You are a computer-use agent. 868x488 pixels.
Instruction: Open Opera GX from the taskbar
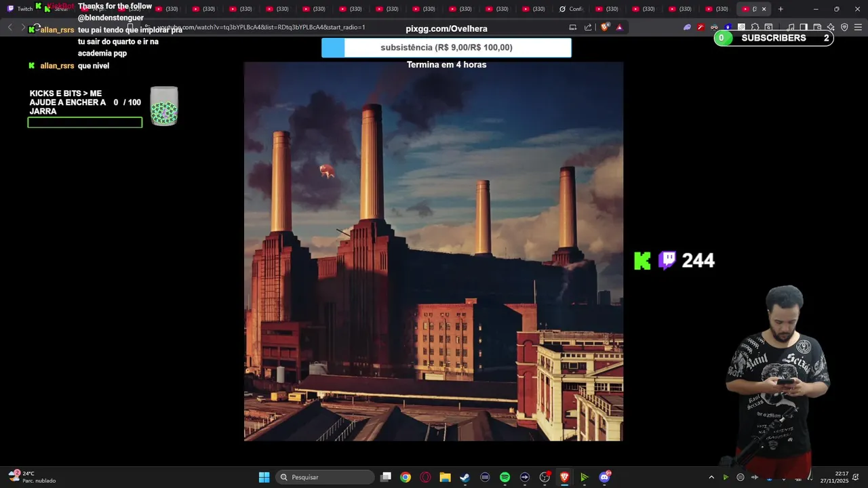(425, 477)
